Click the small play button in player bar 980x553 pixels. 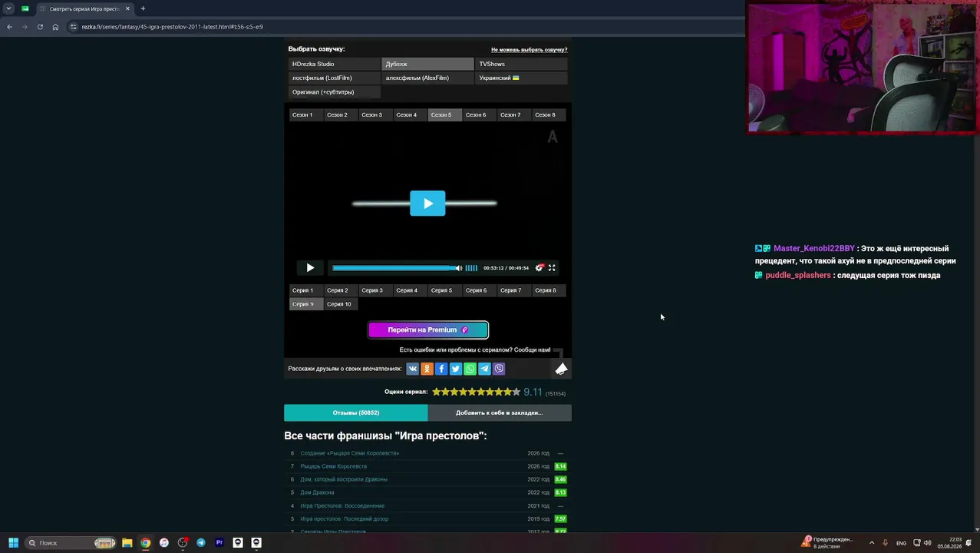[310, 268]
